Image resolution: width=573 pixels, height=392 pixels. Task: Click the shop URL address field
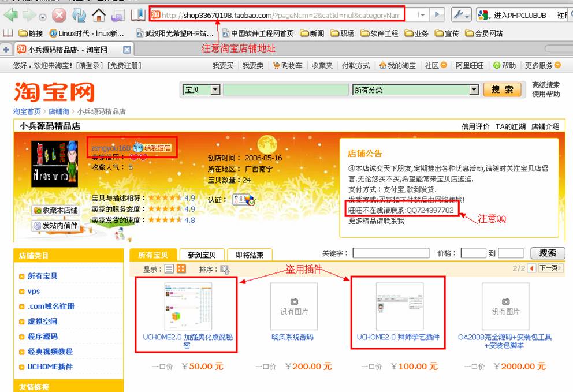coord(277,16)
